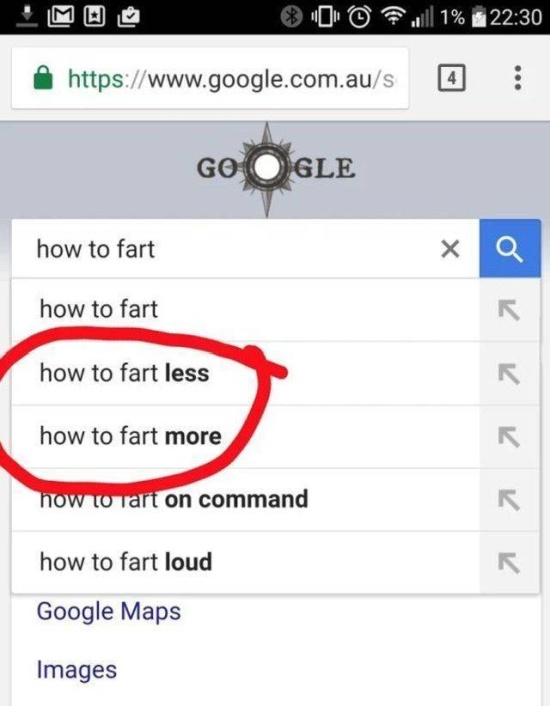Fill query using arrow beside 'fart less'

coord(509,373)
